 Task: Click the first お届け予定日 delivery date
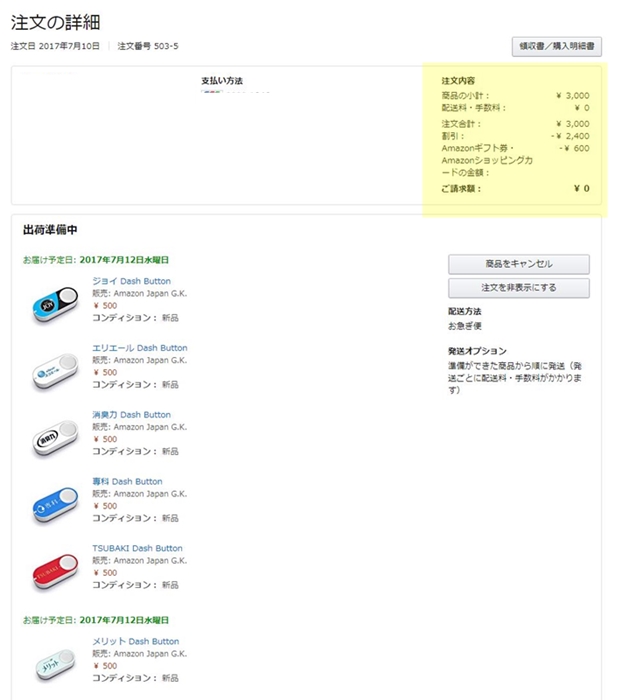tap(96, 260)
